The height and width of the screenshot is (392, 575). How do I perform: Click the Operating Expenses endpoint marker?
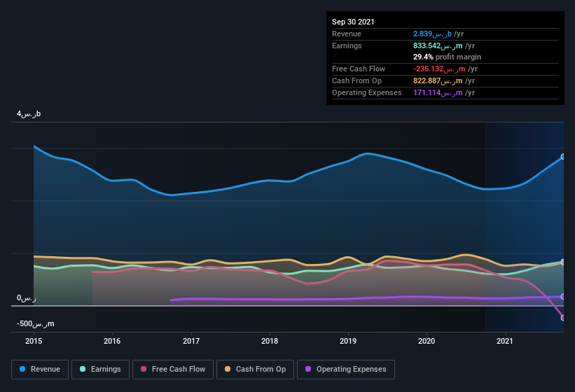(x=563, y=296)
